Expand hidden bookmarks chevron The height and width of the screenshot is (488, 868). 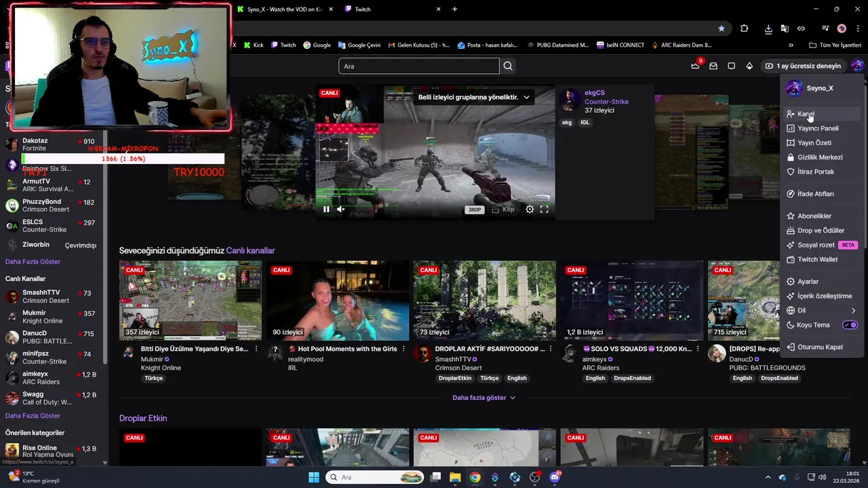(791, 45)
